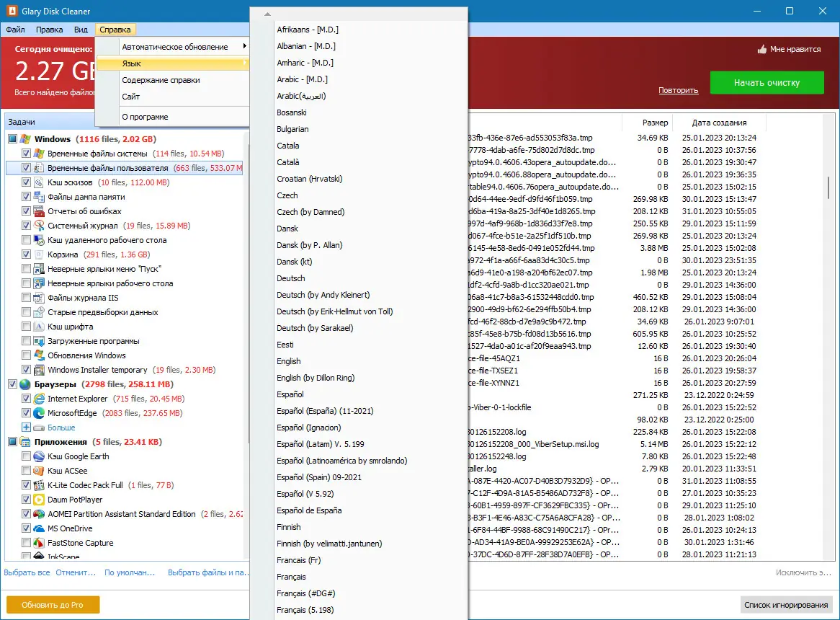Image resolution: width=840 pixels, height=620 pixels.
Task: Click the AOMEI Partition Assistant icon
Action: click(39, 514)
